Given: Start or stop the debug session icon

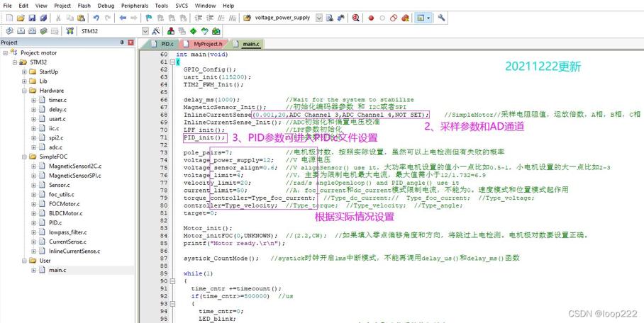Looking at the screenshot, I should tap(355, 18).
